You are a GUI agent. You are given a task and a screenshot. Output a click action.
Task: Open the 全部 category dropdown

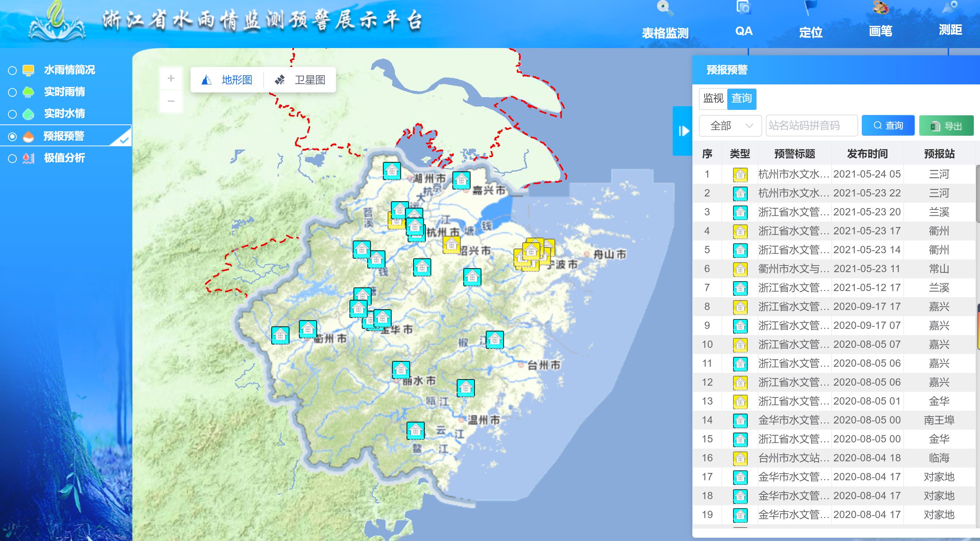[x=730, y=126]
